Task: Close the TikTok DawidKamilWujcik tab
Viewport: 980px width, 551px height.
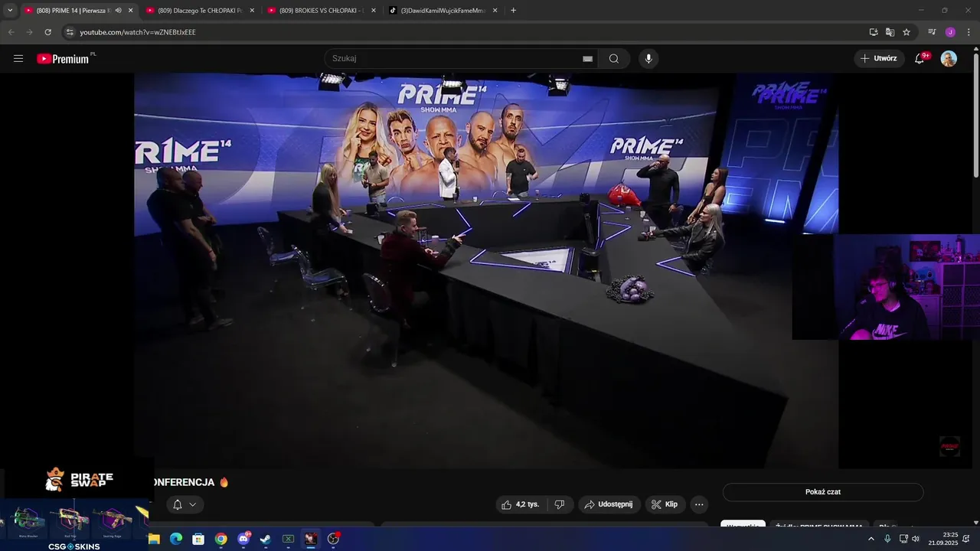Action: (495, 11)
